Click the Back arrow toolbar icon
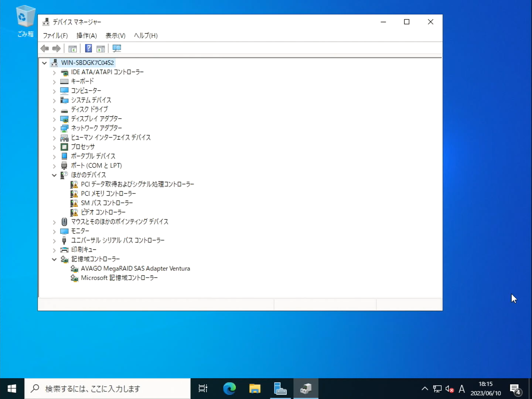This screenshot has width=532, height=399. tap(45, 48)
